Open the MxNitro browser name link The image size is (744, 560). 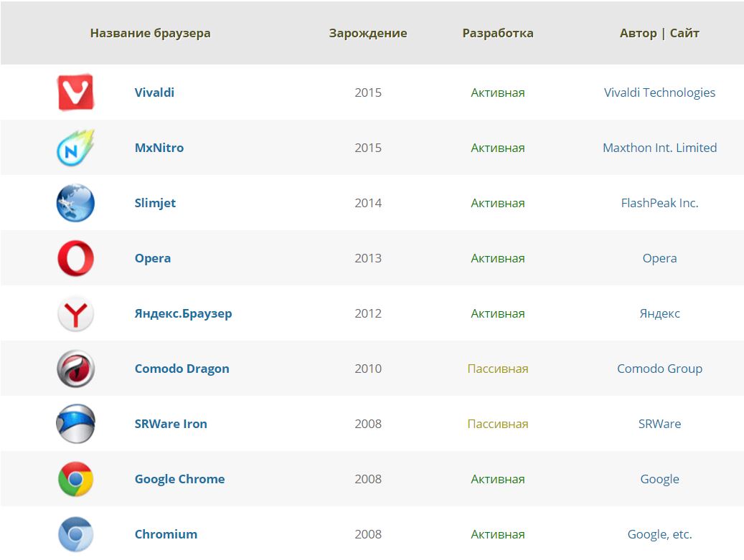coord(159,148)
